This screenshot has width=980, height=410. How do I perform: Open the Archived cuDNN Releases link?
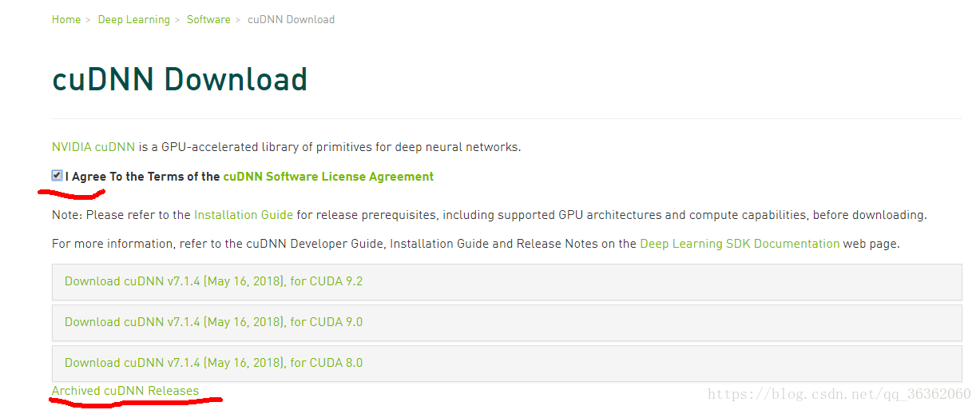pyautogui.click(x=125, y=391)
